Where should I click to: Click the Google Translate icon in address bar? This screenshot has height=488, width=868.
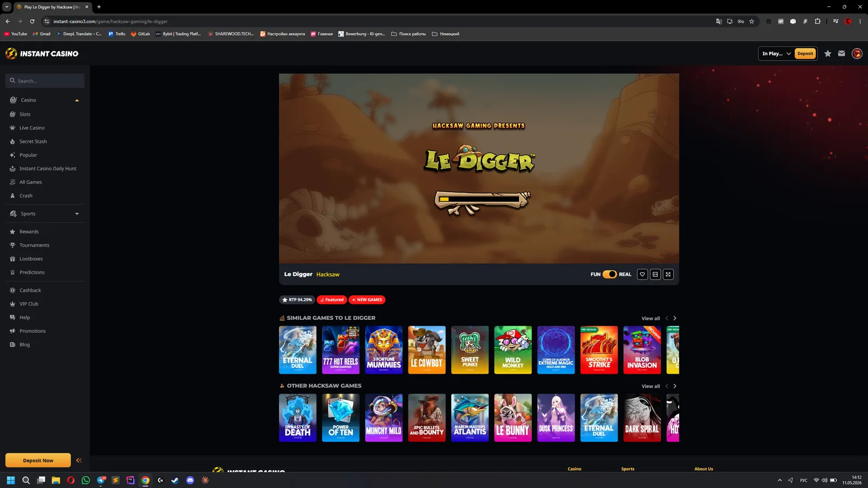coord(719,21)
